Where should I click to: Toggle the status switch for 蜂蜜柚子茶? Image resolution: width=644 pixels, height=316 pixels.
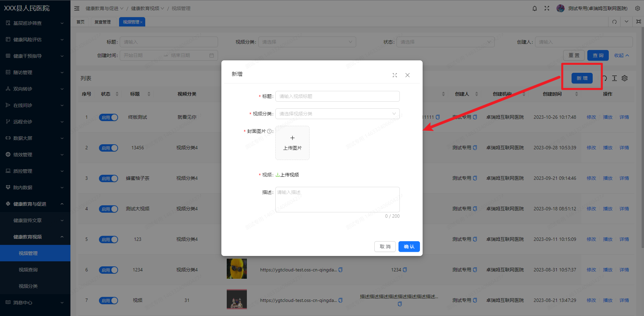[108, 178]
